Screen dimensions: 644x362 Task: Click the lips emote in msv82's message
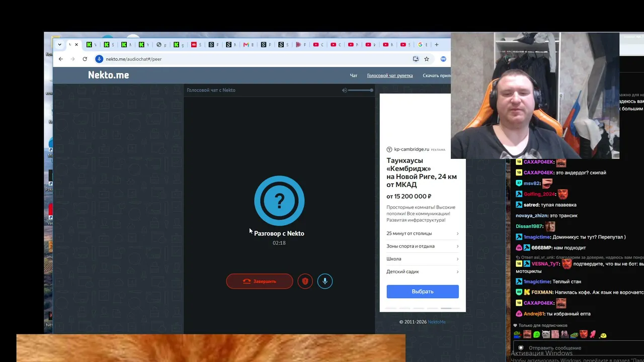tap(547, 184)
